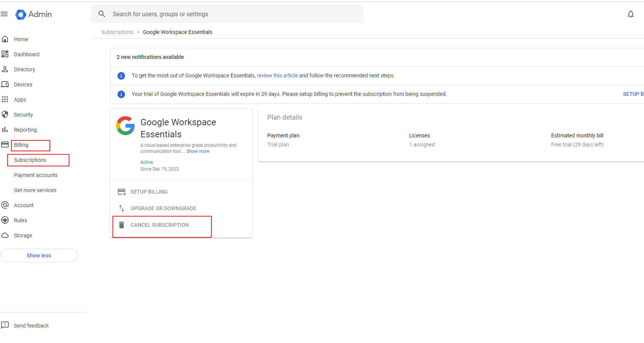Click the Security shield icon

pyautogui.click(x=5, y=115)
